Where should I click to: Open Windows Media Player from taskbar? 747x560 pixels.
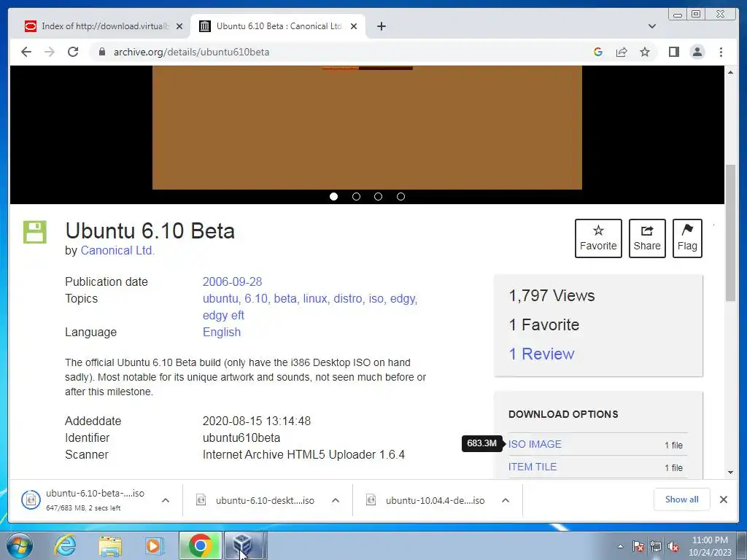(x=155, y=545)
